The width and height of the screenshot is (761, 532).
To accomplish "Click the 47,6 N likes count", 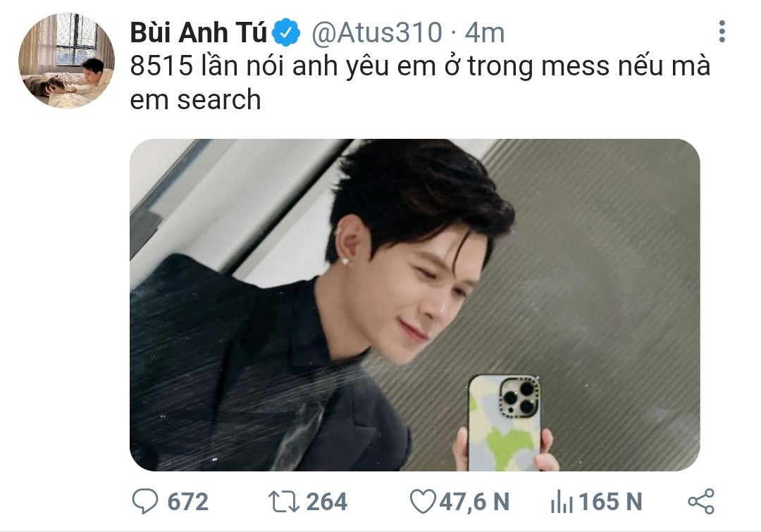I will click(x=474, y=502).
